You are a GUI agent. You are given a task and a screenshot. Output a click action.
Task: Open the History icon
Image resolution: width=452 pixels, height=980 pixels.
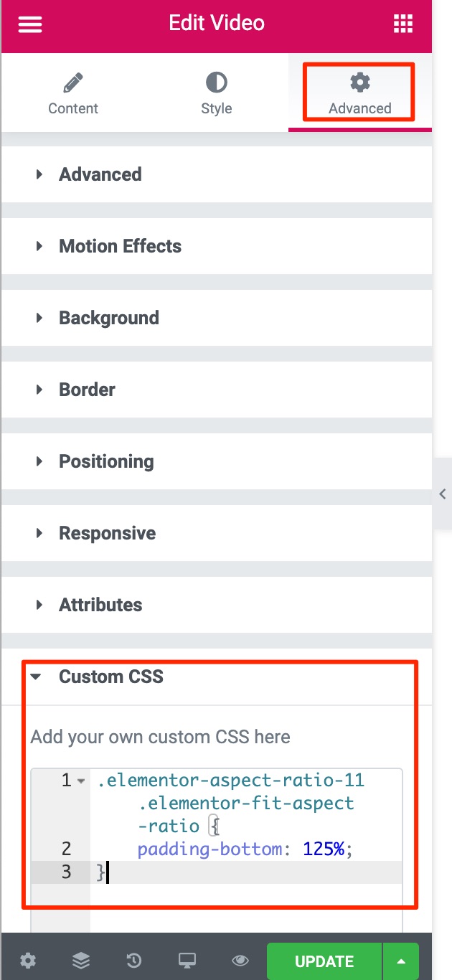pyautogui.click(x=134, y=961)
